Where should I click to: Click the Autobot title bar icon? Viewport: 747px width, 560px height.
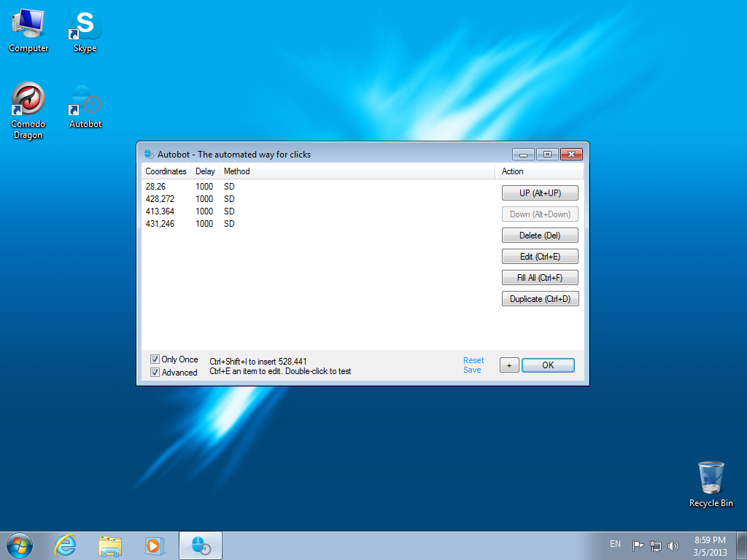coord(149,155)
